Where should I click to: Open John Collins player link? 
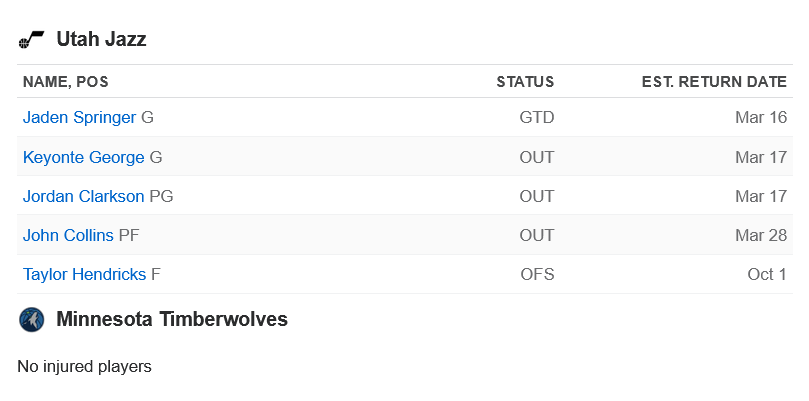68,235
